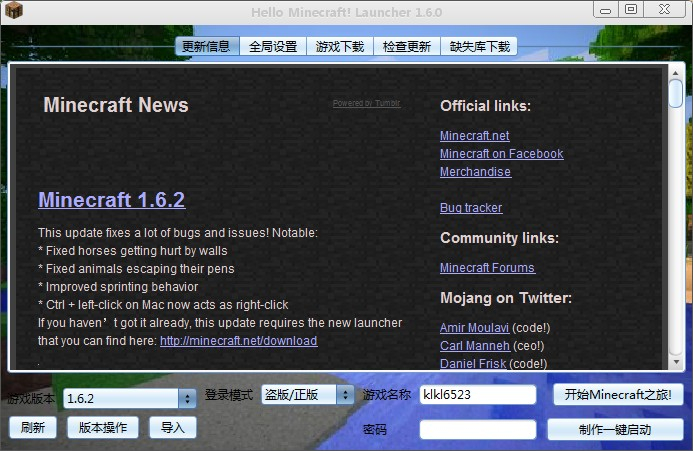Select the 检查更新 tab
693x451 pixels.
pos(407,46)
